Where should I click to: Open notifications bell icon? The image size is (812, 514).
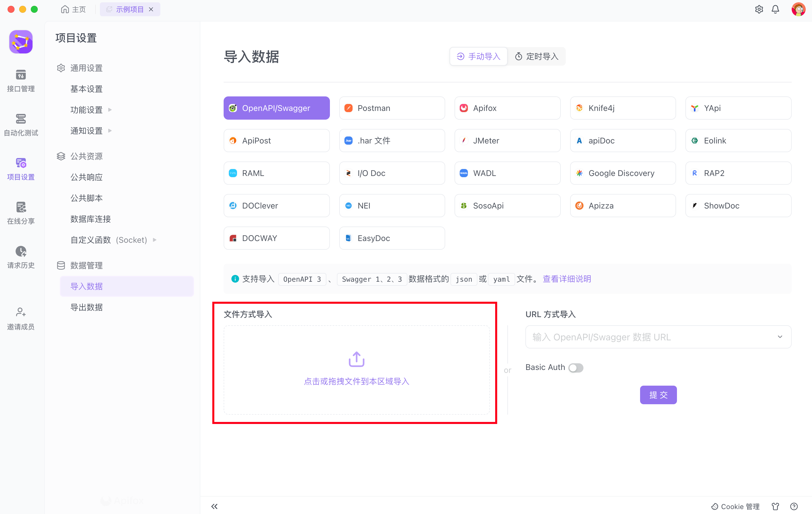click(775, 10)
